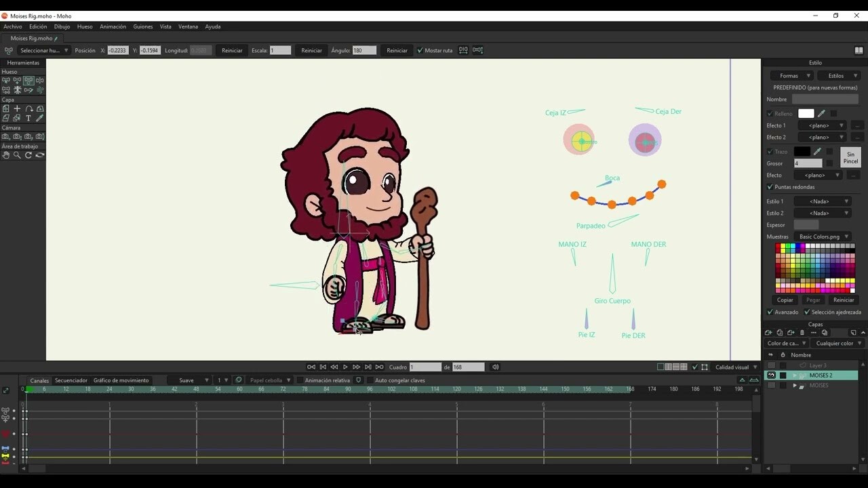This screenshot has height=488, width=868.
Task: Hide the MOISES 2 layer visibility eye
Action: coord(770,375)
